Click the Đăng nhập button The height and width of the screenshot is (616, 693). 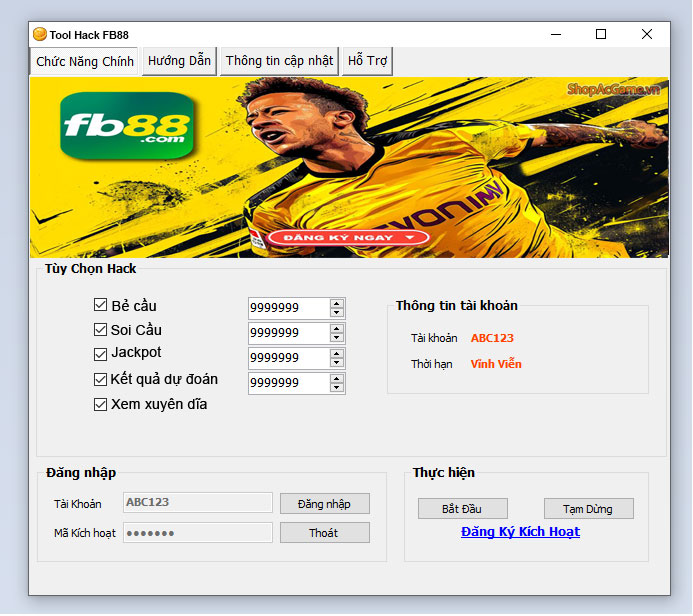click(325, 504)
